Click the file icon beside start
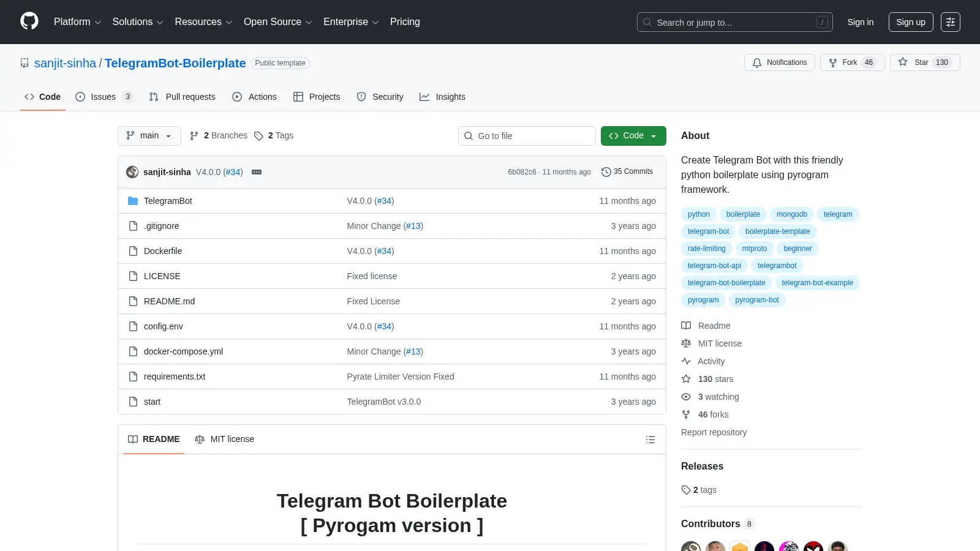980x551 pixels. (x=133, y=402)
